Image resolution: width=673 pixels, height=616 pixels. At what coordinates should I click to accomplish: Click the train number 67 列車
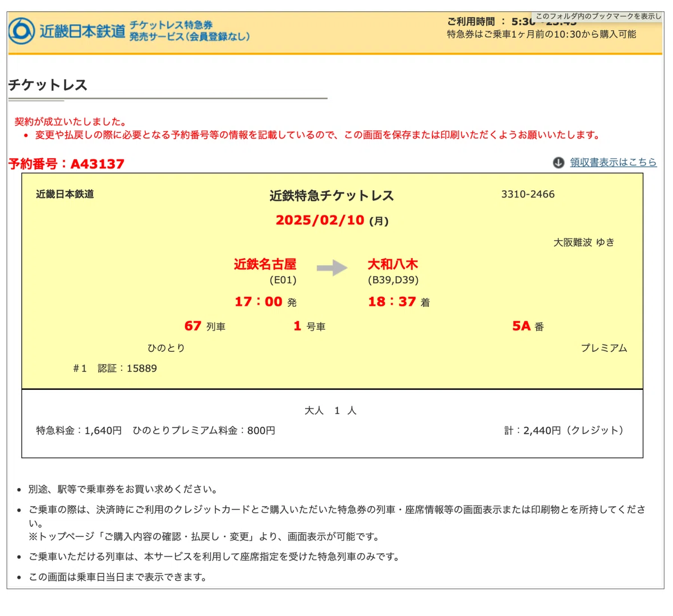[x=205, y=326]
